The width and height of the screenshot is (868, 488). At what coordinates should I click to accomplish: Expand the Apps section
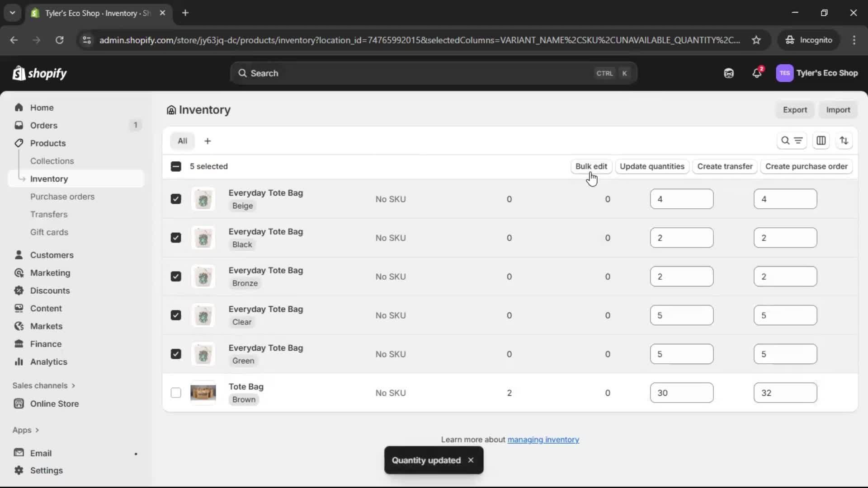(x=26, y=430)
